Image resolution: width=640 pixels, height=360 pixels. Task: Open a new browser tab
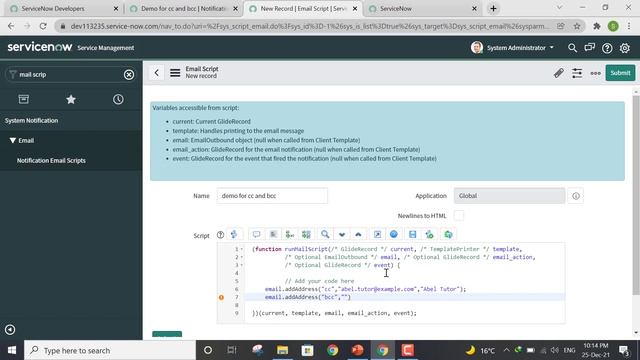tap(493, 9)
